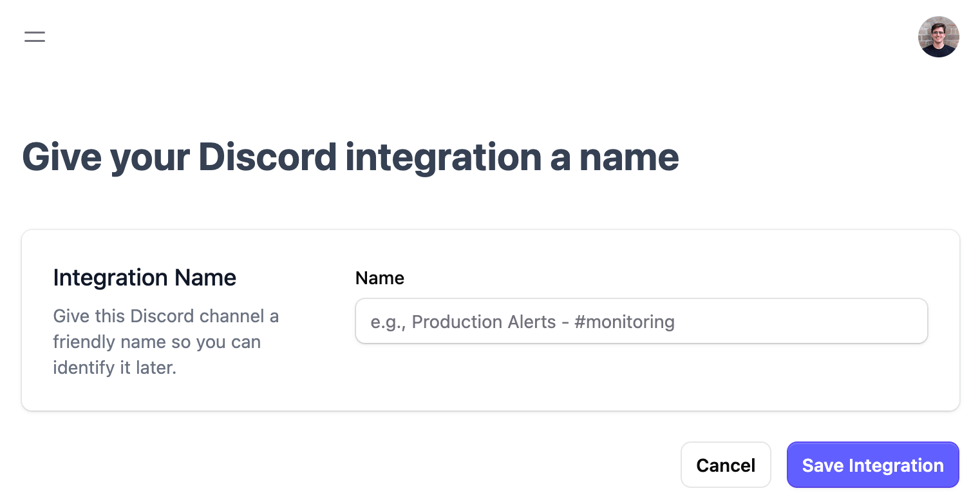Click 'Give your Discord integration a name' title
980x504 pixels.
click(x=350, y=157)
